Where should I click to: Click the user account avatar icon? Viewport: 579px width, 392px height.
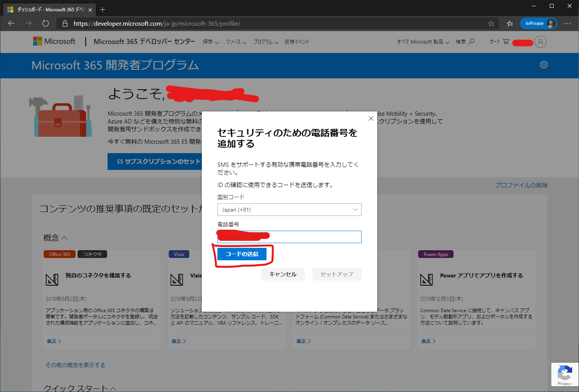click(x=540, y=42)
